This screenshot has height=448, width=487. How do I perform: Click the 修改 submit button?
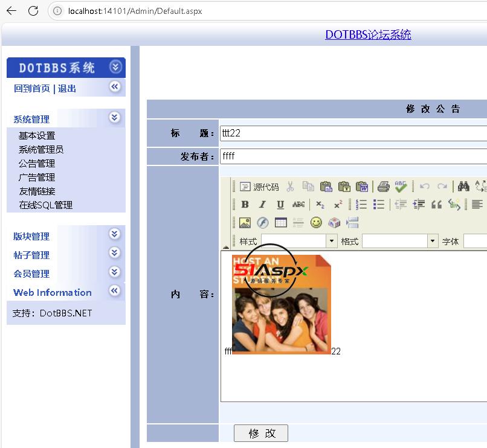coord(260,433)
